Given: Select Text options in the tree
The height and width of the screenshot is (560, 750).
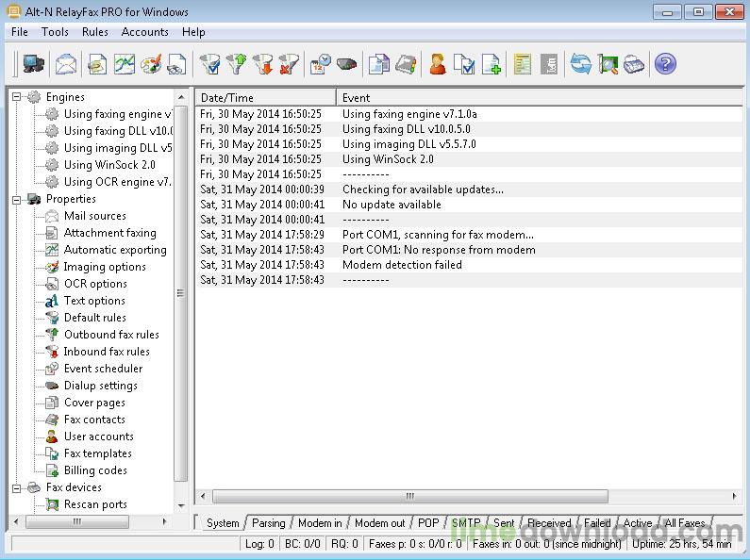Looking at the screenshot, I should [x=94, y=301].
